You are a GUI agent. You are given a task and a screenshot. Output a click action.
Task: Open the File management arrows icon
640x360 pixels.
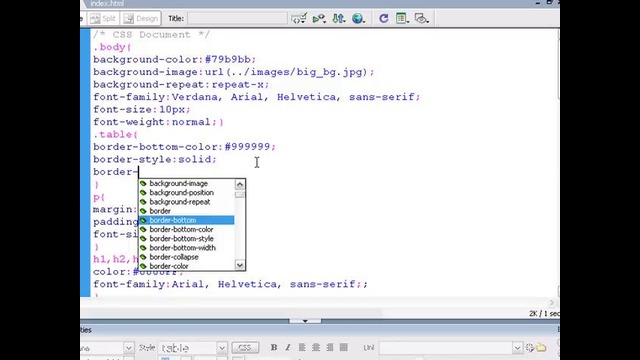(x=339, y=19)
